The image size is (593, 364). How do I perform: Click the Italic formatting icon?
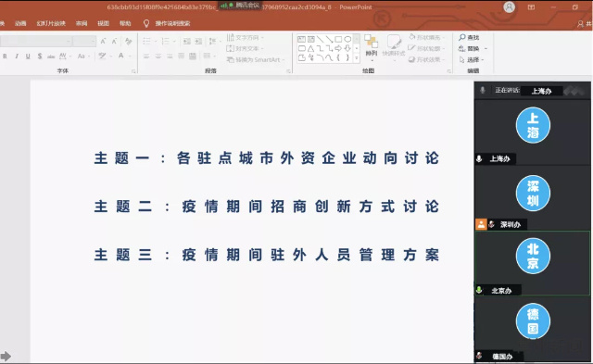point(17,56)
